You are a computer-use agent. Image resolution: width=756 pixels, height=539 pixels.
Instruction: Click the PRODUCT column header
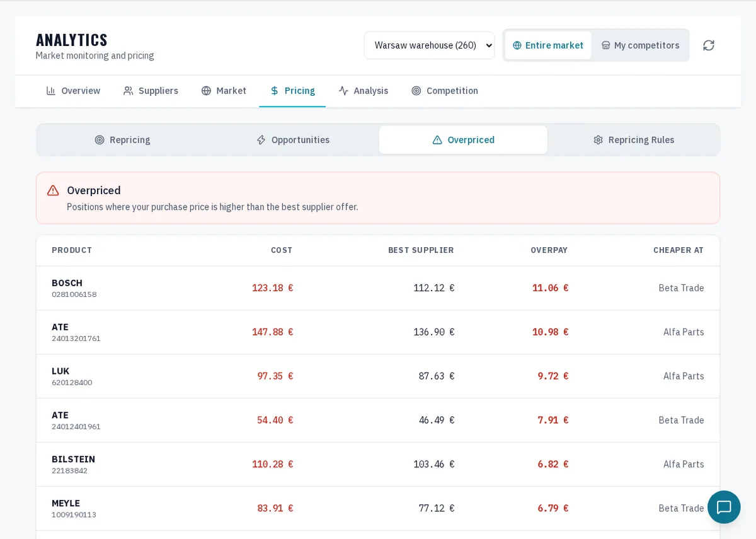pos(72,250)
